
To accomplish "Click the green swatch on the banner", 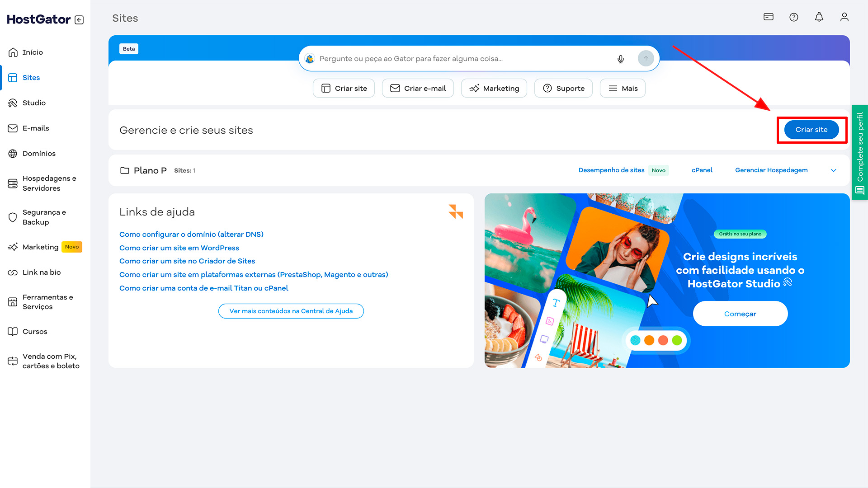I will tap(677, 340).
